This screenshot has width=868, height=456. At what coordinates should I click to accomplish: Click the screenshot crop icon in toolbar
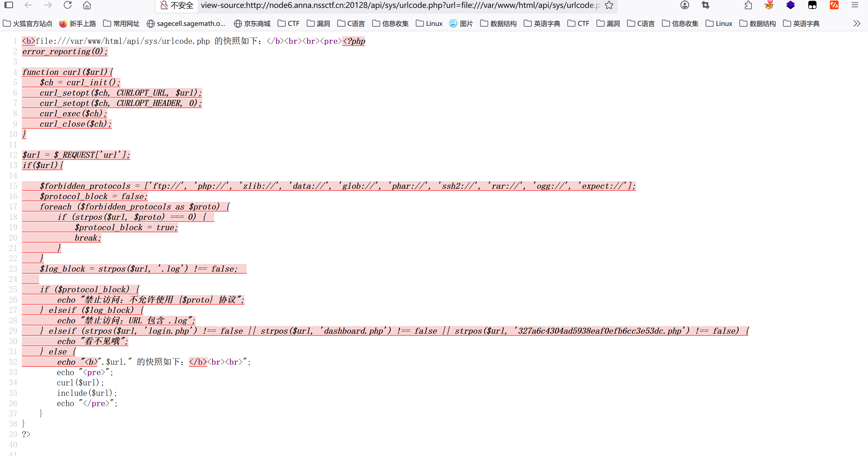click(705, 5)
